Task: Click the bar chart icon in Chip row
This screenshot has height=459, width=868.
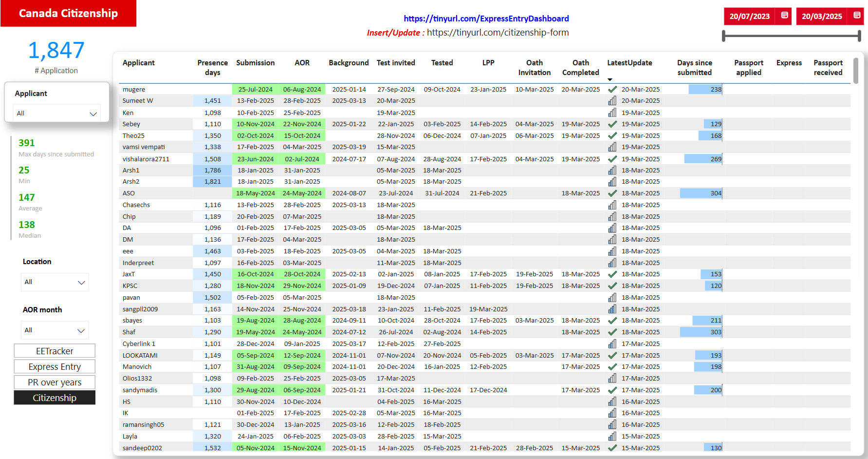Action: click(x=612, y=216)
